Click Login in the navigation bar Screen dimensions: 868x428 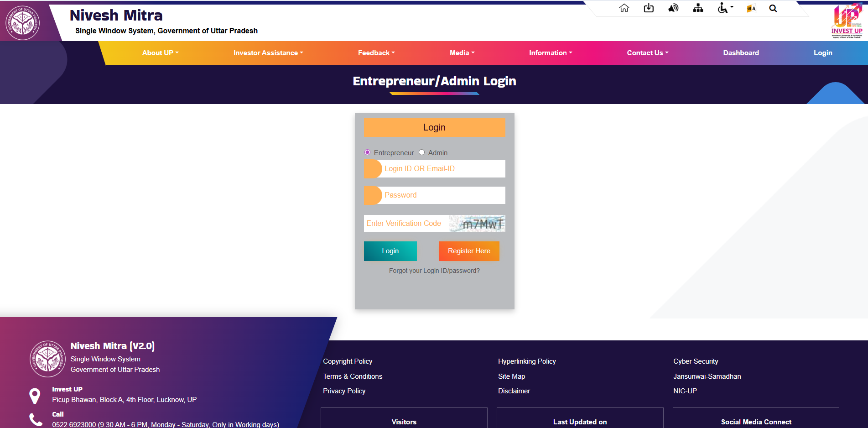[822, 53]
